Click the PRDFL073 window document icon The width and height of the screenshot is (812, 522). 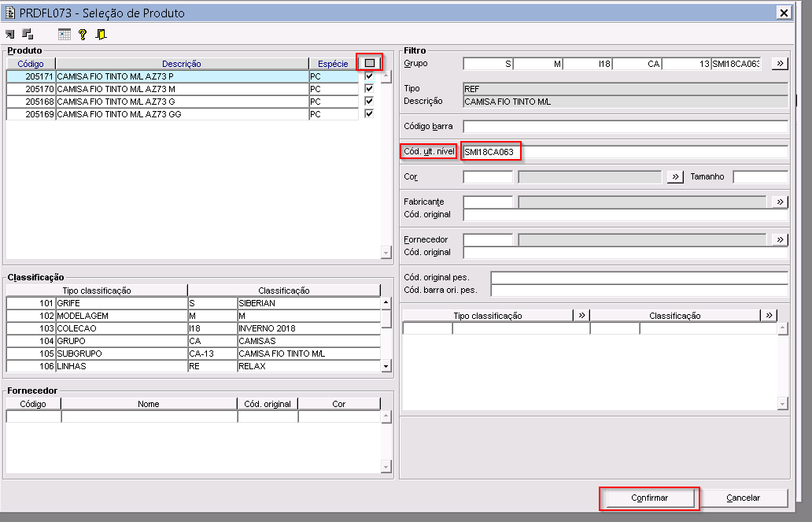pos(10,13)
